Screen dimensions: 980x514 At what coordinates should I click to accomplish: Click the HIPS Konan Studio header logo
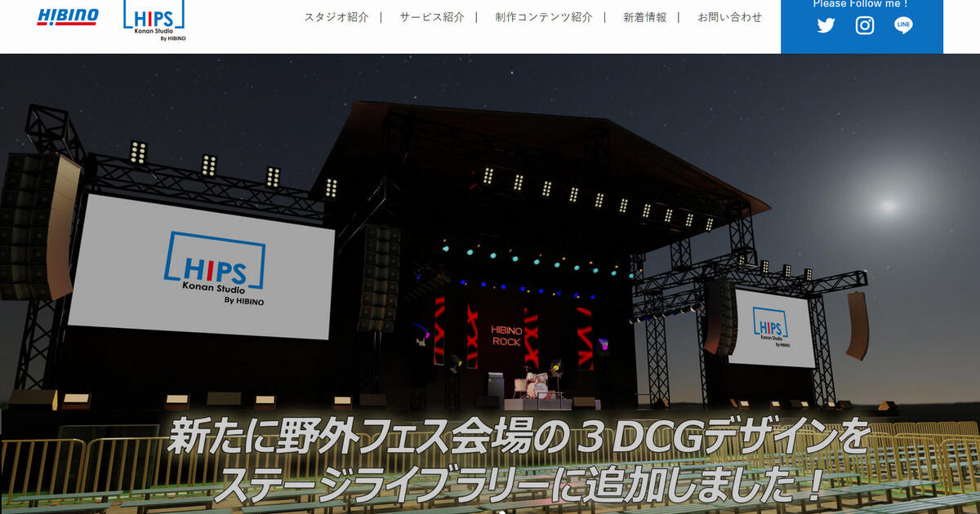coord(154,20)
